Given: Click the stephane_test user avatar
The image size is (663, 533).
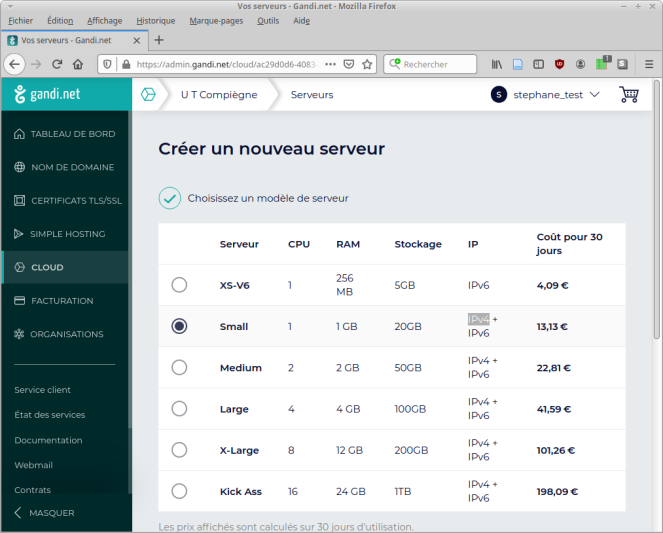Looking at the screenshot, I should [499, 95].
